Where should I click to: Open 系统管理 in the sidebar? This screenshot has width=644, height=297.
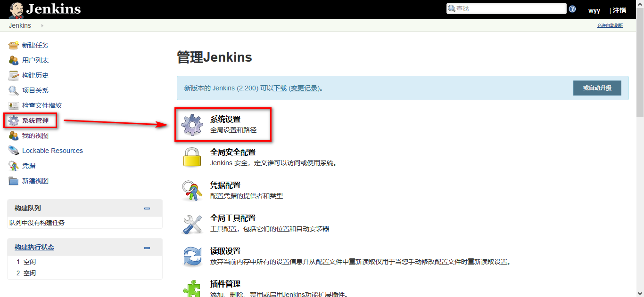point(35,120)
